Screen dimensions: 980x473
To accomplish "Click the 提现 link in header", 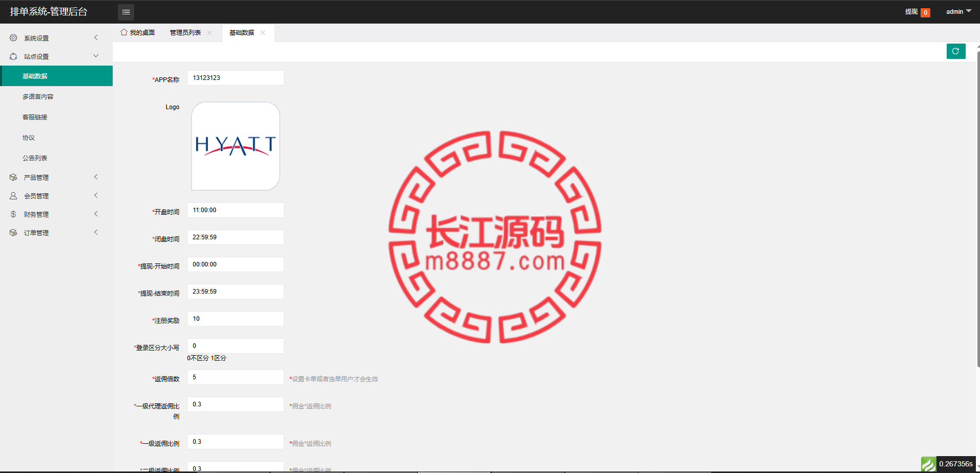I will (x=911, y=12).
